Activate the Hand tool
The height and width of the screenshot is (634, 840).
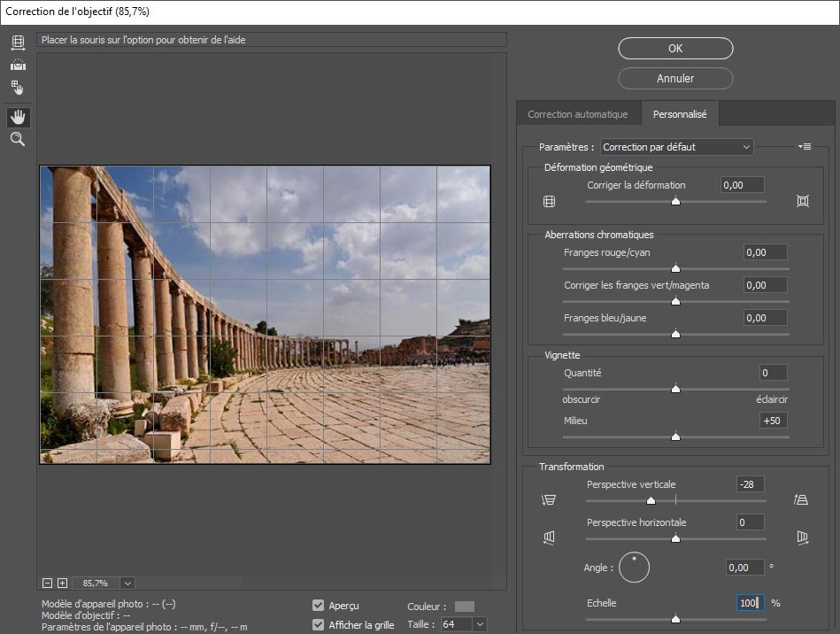point(18,117)
